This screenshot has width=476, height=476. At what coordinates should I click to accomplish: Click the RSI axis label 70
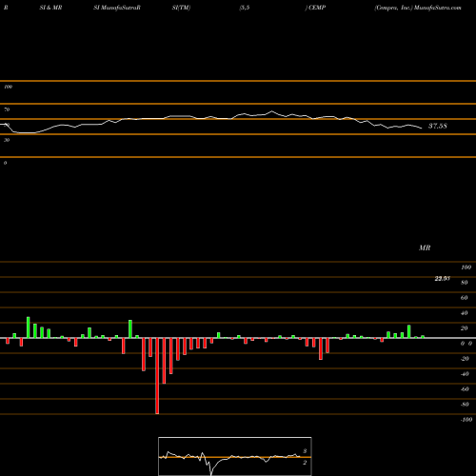tap(7, 109)
